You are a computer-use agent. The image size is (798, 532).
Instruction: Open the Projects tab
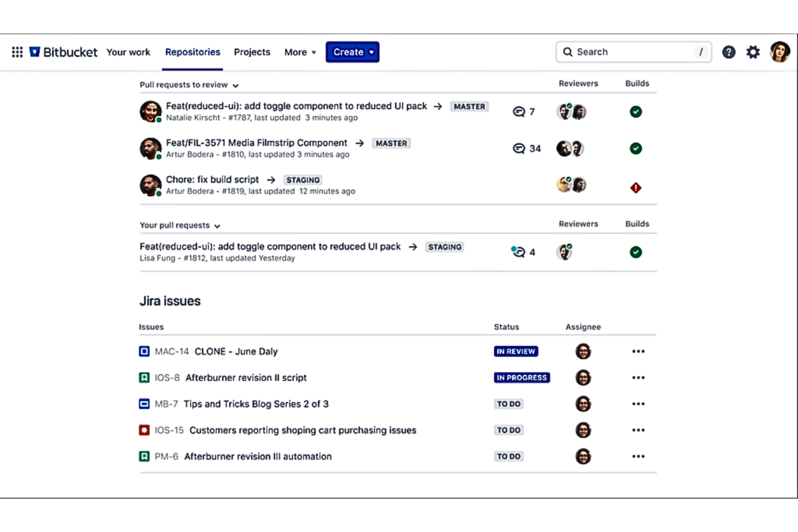[252, 52]
